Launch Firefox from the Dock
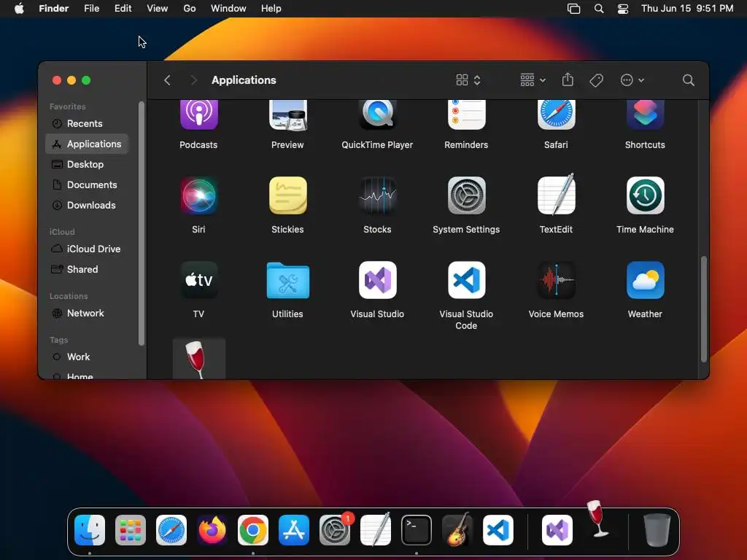747x560 pixels. point(212,530)
